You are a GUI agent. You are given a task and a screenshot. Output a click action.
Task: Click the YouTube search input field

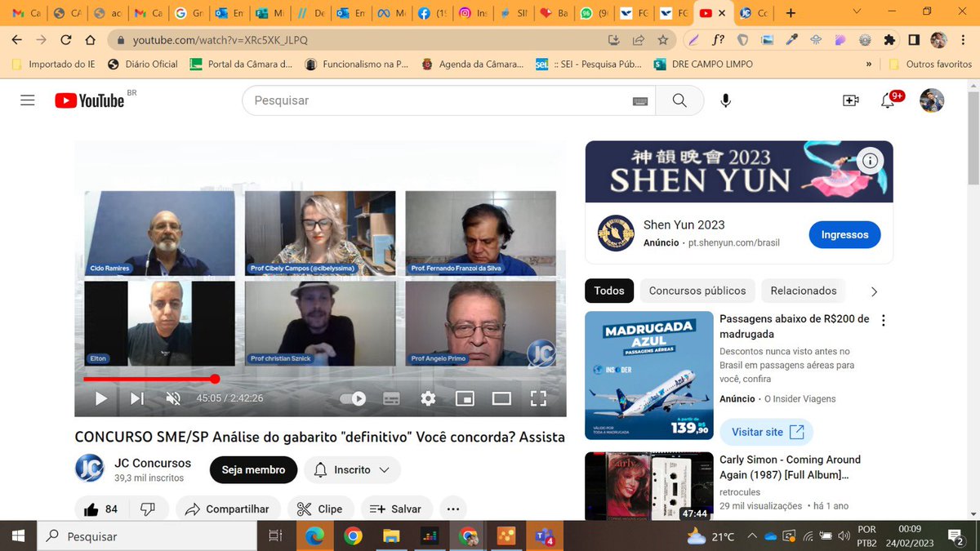(x=441, y=100)
